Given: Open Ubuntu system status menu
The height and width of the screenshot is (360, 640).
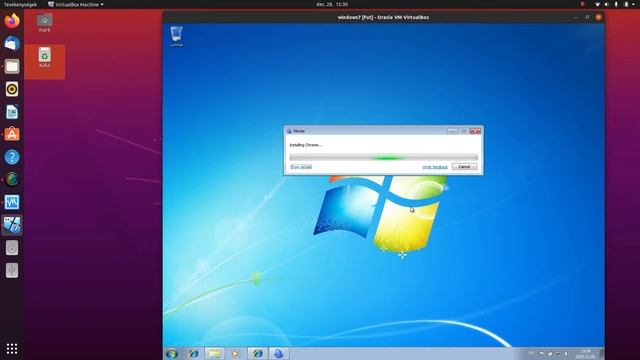Looking at the screenshot, I should (x=614, y=4).
